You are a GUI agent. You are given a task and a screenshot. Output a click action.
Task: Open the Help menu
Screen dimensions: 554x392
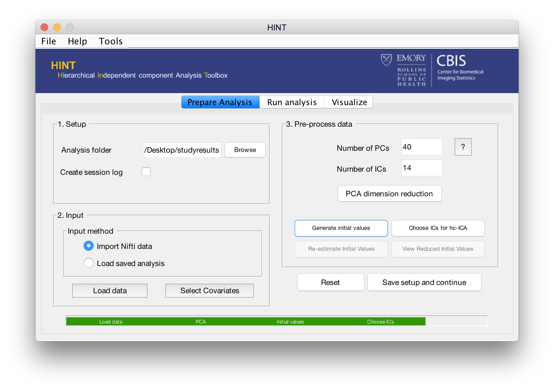point(77,41)
